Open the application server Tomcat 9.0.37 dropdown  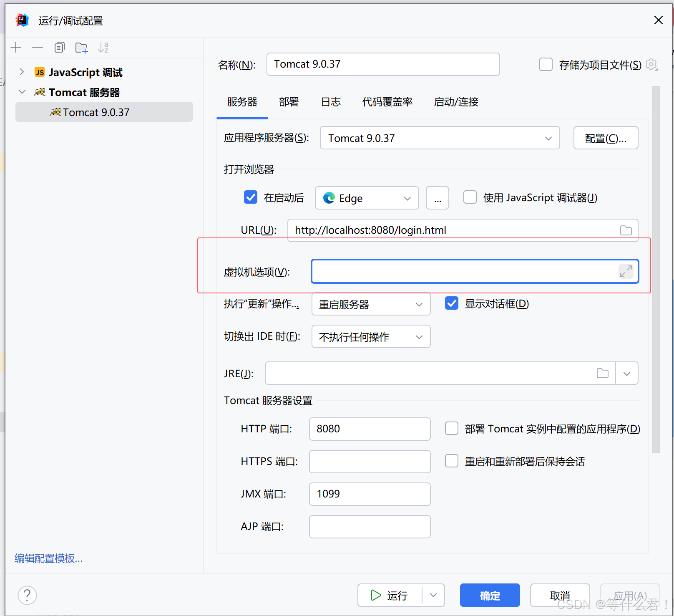click(440, 138)
